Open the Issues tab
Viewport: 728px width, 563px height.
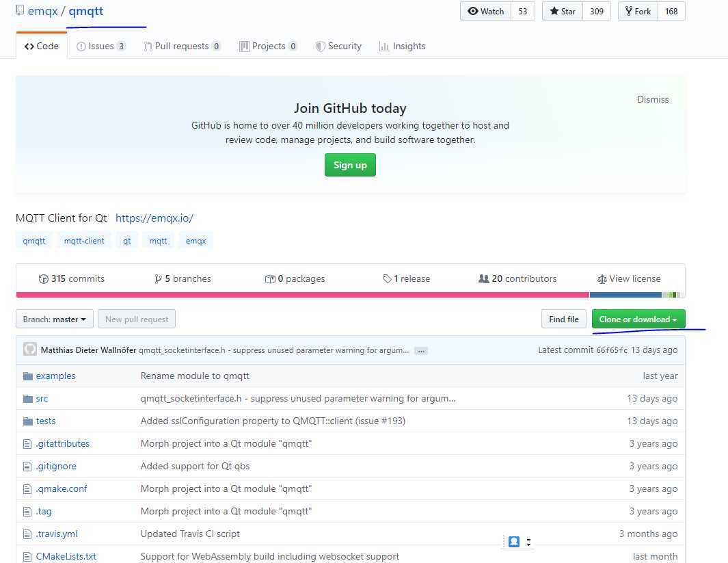click(x=101, y=46)
